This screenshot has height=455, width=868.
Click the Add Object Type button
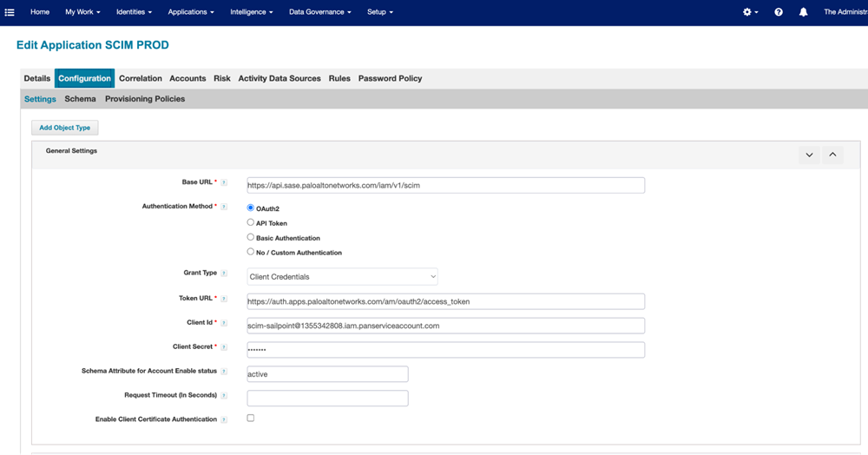(65, 128)
